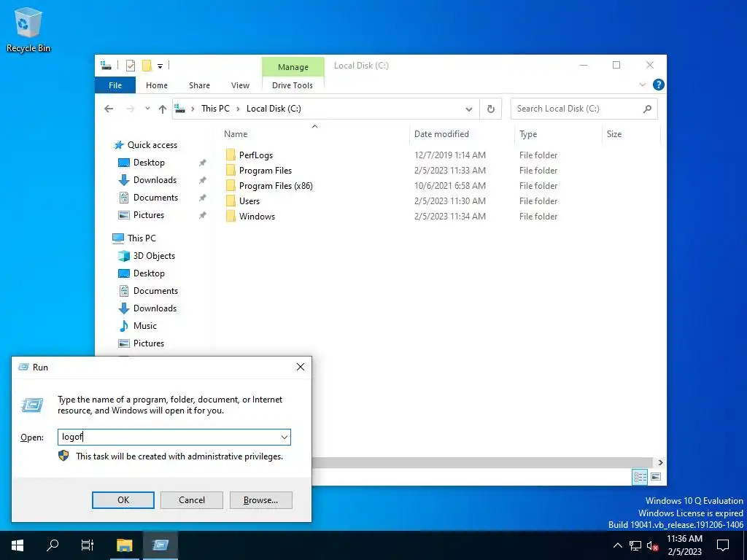Click the Run taskbar icon
The image size is (747, 560).
click(x=160, y=545)
